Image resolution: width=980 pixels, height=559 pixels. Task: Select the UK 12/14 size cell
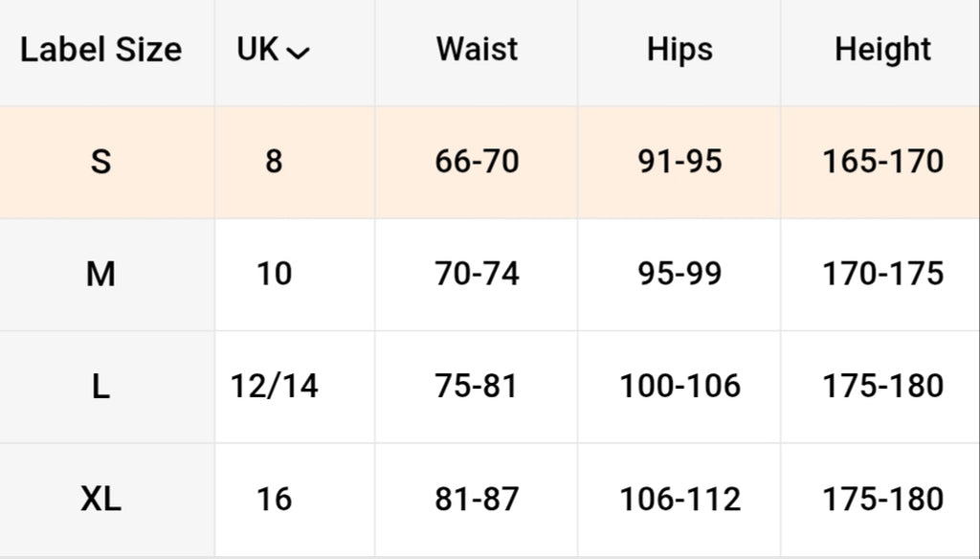[274, 387]
